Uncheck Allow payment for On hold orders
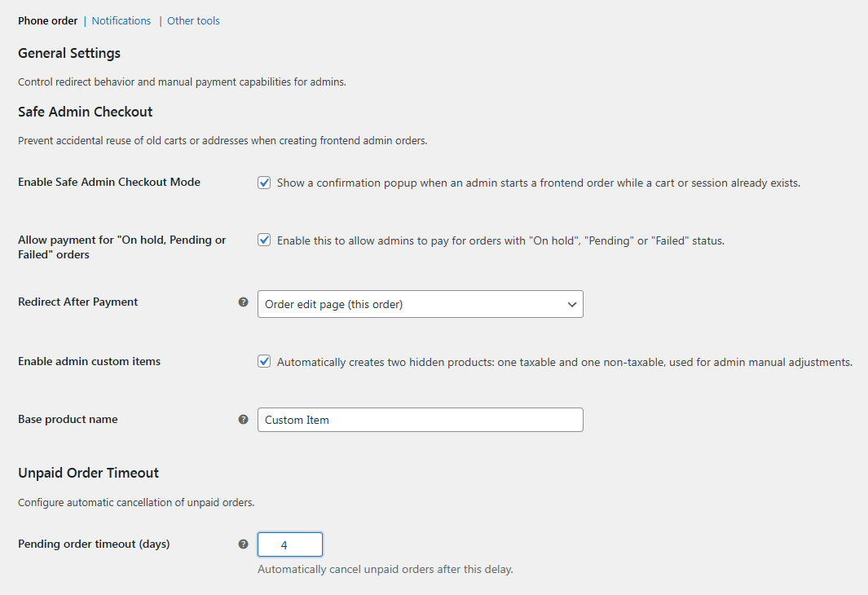The image size is (868, 595). 264,240
